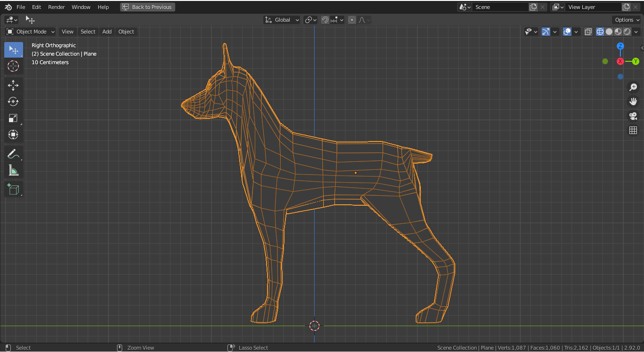This screenshot has width=644, height=352.
Task: Activate the Move tool
Action: click(x=13, y=85)
